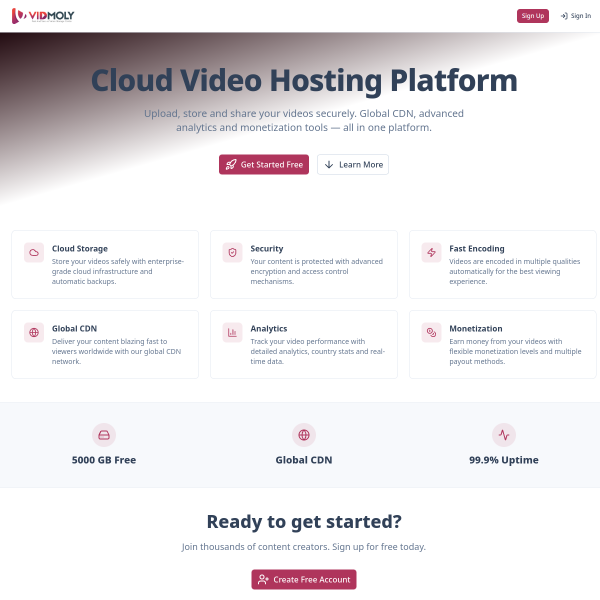Click the pulse icon above 99.9% Uptime
The height and width of the screenshot is (600, 600).
coord(504,435)
